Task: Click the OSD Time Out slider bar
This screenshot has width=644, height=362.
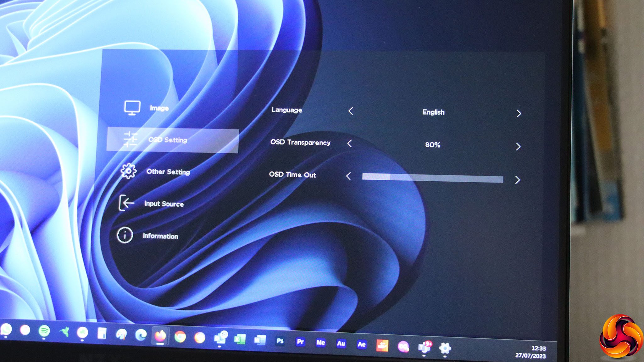Action: tap(432, 178)
